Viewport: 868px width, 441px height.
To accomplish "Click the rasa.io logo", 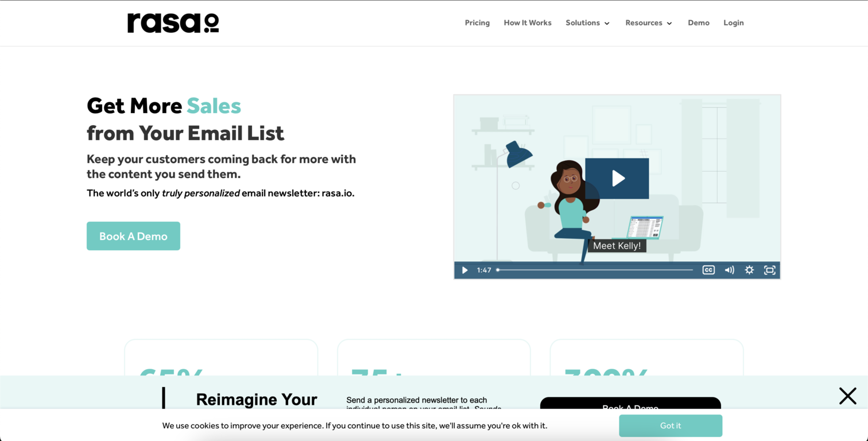I will pyautogui.click(x=173, y=23).
